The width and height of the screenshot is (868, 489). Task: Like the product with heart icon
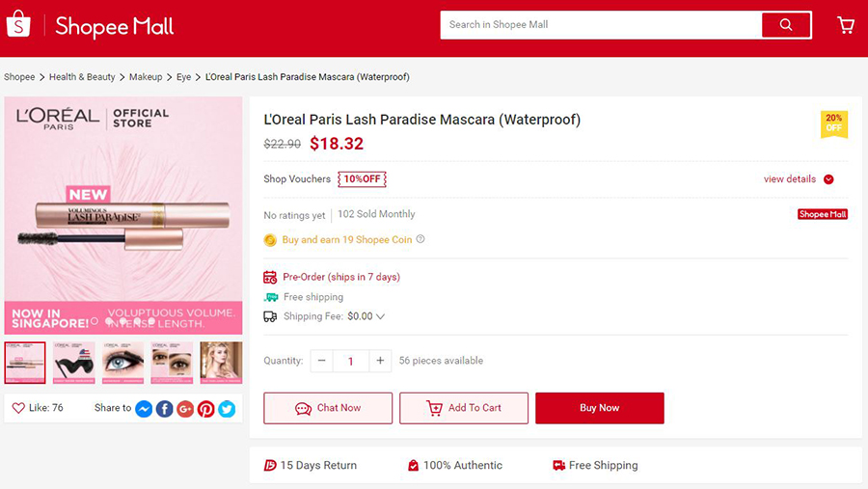[18, 408]
